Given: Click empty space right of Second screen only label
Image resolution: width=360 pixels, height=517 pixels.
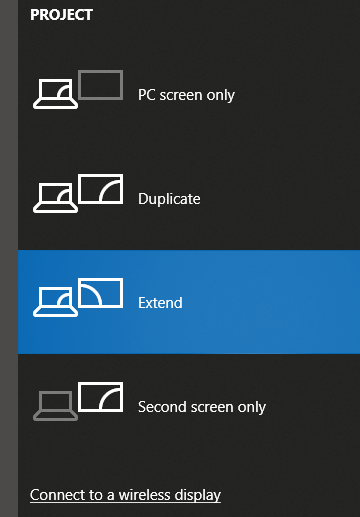Looking at the screenshot, I should 313,407.
